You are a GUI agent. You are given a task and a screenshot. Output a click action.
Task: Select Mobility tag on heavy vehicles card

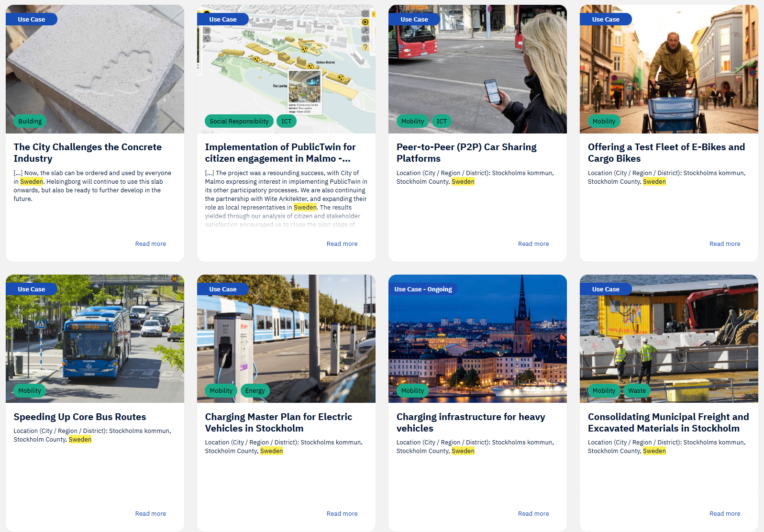(x=413, y=390)
